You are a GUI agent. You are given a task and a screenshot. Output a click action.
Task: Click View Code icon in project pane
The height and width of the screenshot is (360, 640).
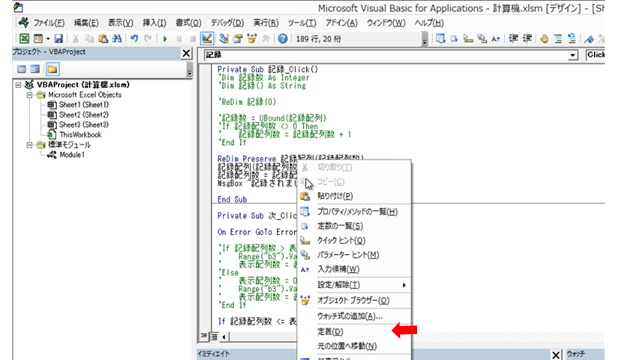pyautogui.click(x=21, y=69)
